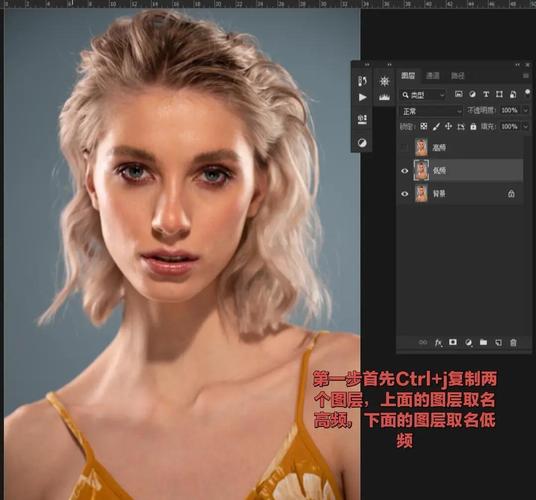Open the History panel icon
The width and height of the screenshot is (536, 500).
pyautogui.click(x=362, y=81)
